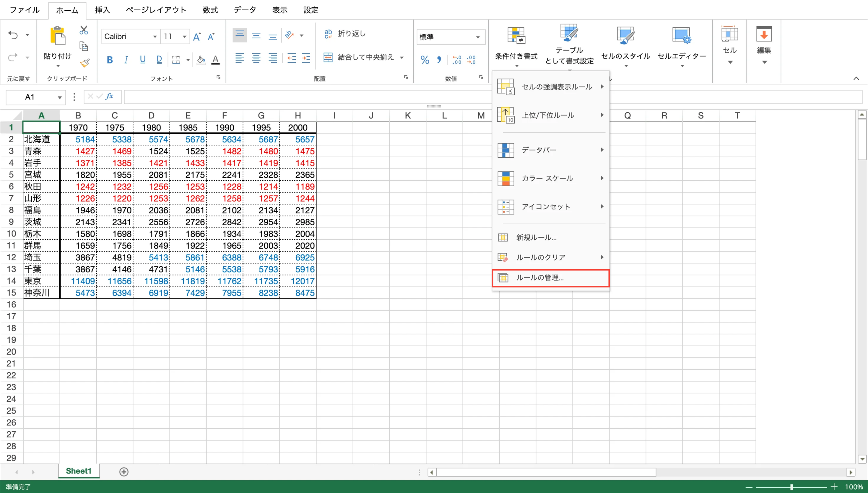Click the Format Painter brush icon
Screen dimensions: 868x493
pos(84,63)
